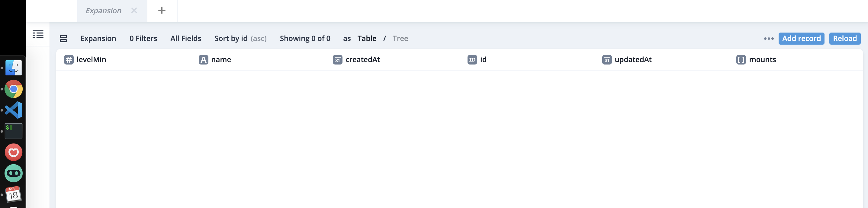Change sorting via Sort by id
Screen dimensions: 868x208
(x=231, y=38)
